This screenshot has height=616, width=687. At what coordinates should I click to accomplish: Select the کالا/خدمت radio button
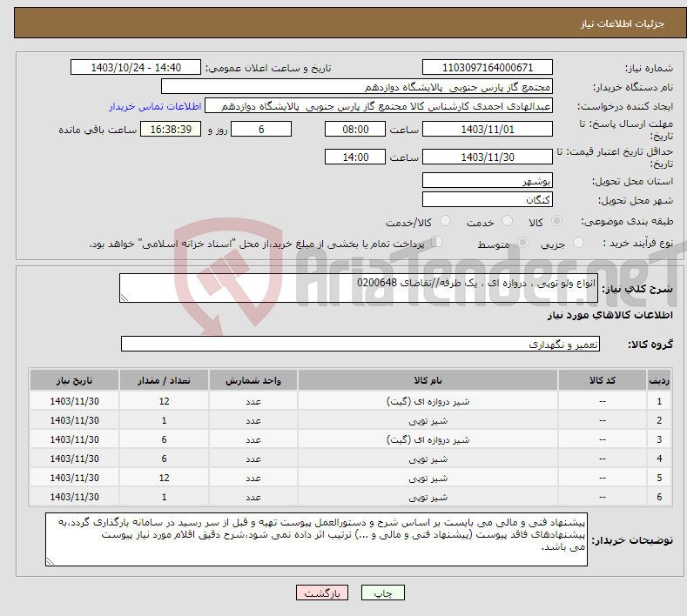coord(445,221)
